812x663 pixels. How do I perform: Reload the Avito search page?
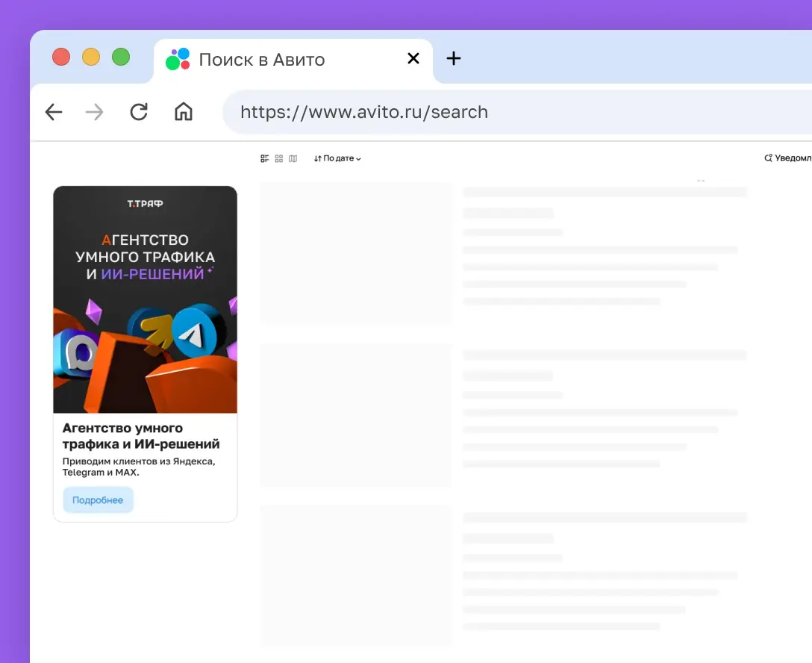point(139,112)
